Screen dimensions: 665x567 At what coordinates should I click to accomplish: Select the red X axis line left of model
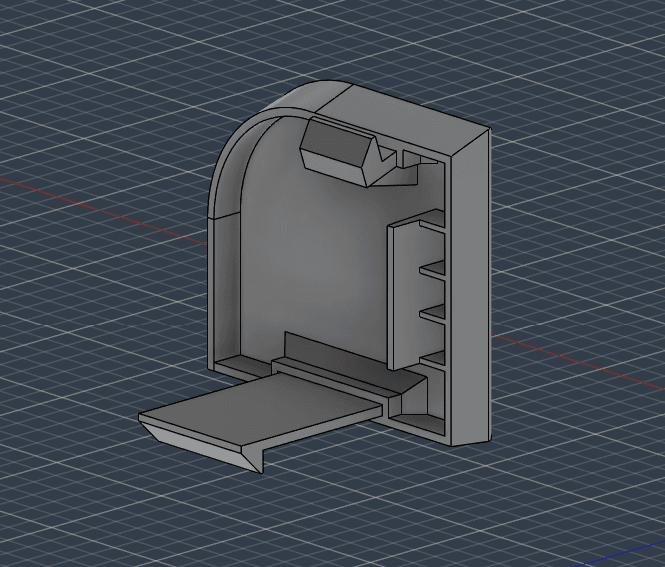[103, 211]
